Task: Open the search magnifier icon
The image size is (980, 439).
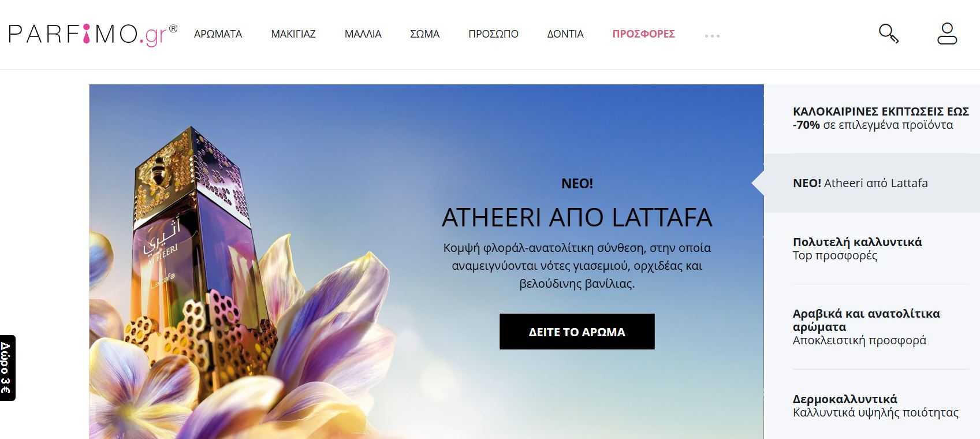Action: (888, 34)
